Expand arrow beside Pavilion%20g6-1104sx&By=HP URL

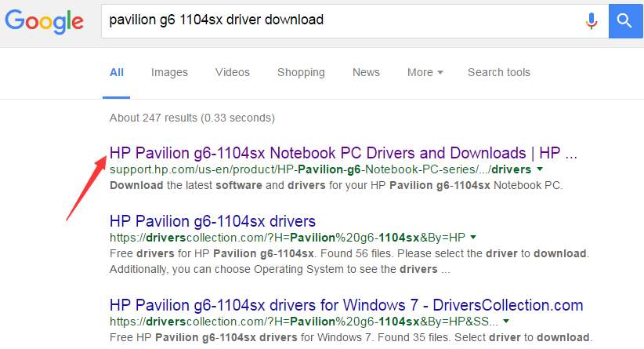point(473,237)
